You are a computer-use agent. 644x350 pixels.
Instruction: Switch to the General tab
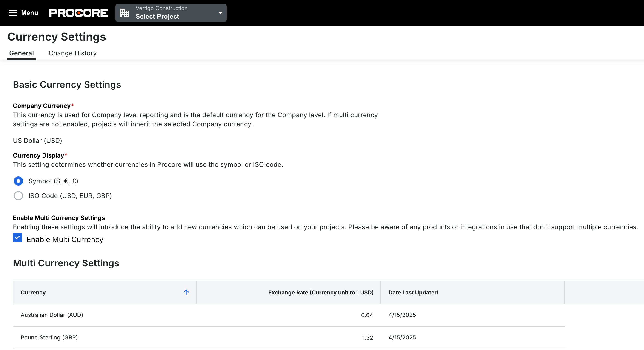click(22, 53)
